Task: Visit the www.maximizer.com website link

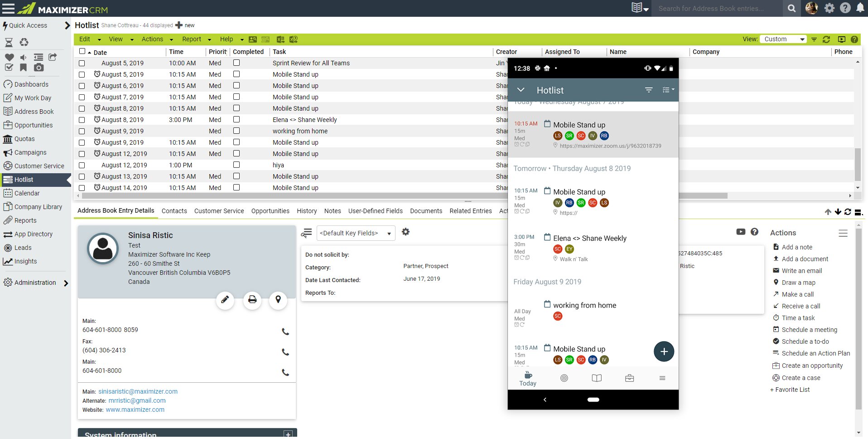Action: point(135,409)
